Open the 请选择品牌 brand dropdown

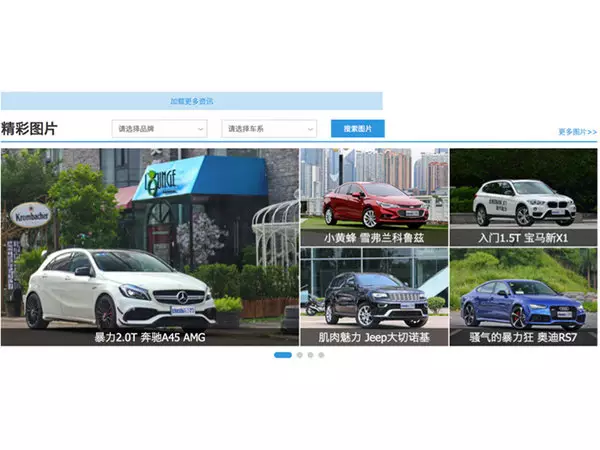[160, 129]
